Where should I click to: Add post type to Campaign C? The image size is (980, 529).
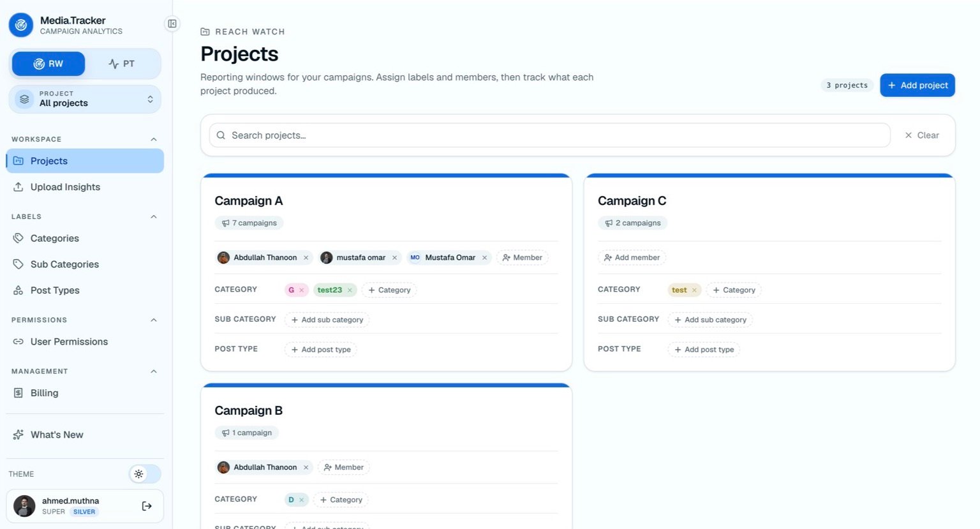(x=704, y=350)
